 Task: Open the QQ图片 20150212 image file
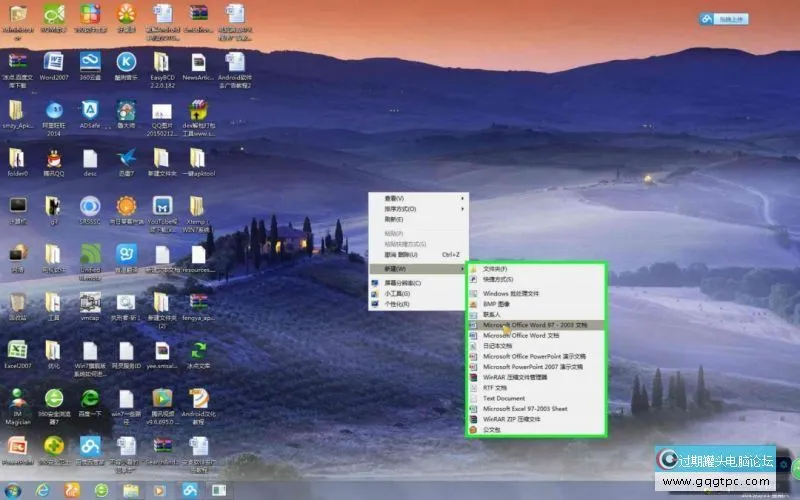(x=162, y=119)
